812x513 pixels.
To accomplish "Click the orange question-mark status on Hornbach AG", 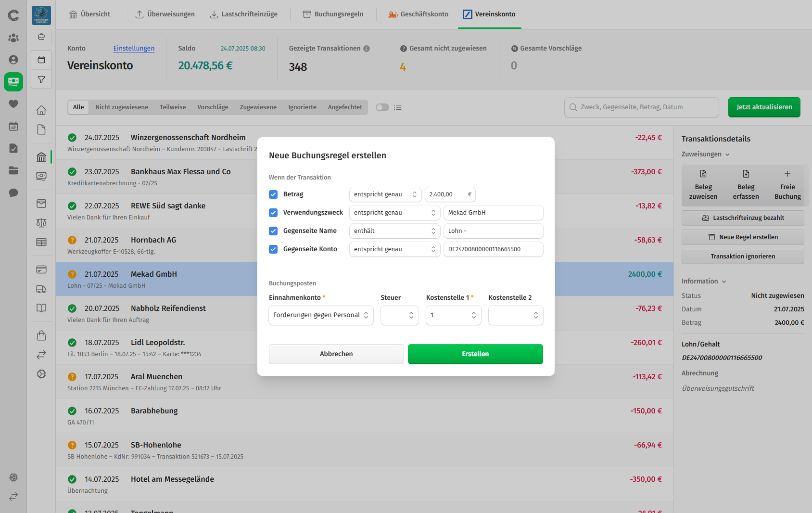I will tap(72, 240).
